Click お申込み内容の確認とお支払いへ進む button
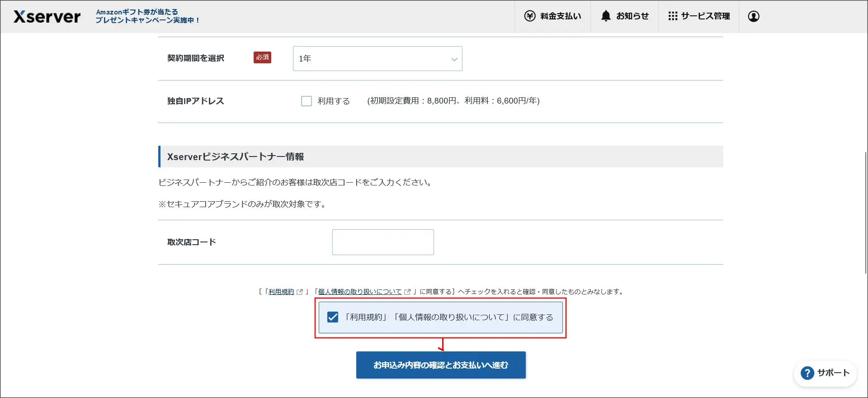 click(x=441, y=365)
